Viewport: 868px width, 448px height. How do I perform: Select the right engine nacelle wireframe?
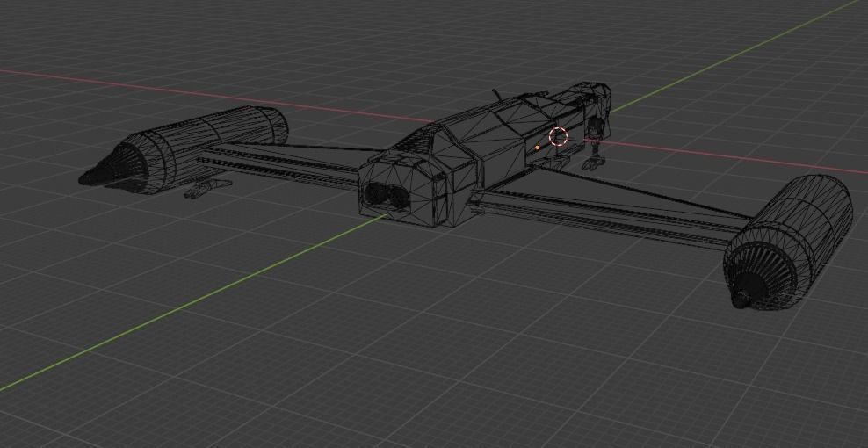[788, 242]
